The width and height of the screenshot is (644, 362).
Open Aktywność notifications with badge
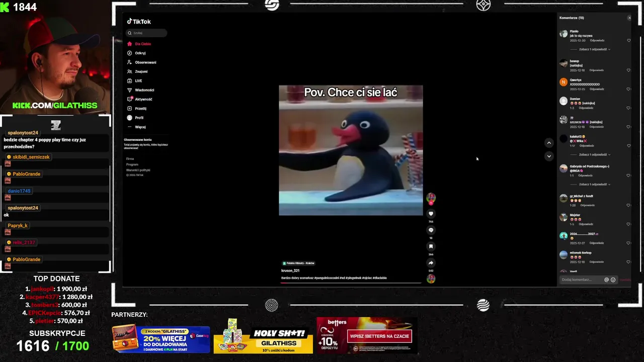coord(139,99)
